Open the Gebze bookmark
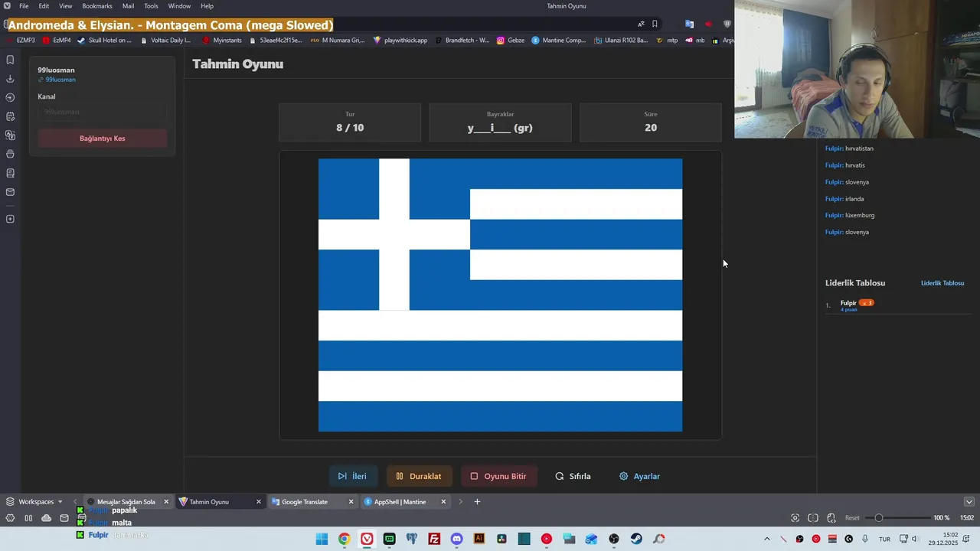Screen dimensions: 980x551 coord(511,40)
